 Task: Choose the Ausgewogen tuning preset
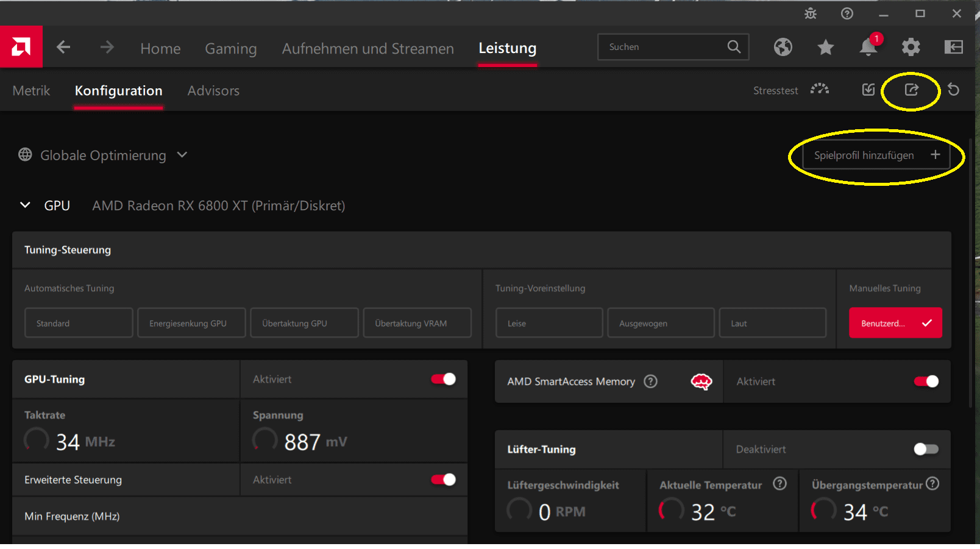pyautogui.click(x=661, y=323)
